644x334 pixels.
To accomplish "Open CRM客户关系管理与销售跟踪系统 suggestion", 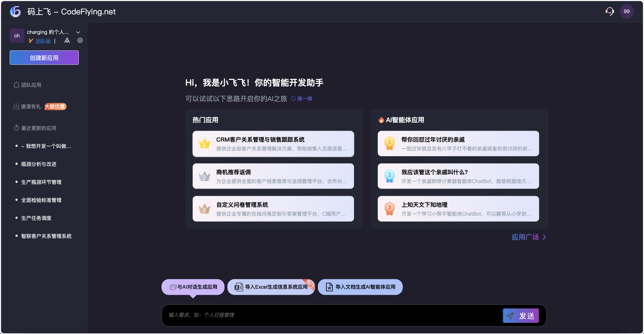I will [273, 144].
